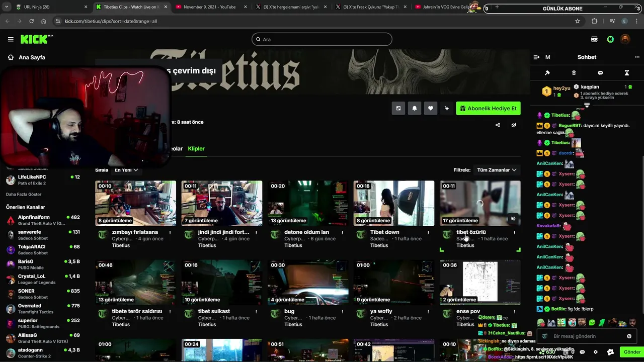
Task: Open Crystal_LoL channel in sidebar
Action: tap(43, 279)
